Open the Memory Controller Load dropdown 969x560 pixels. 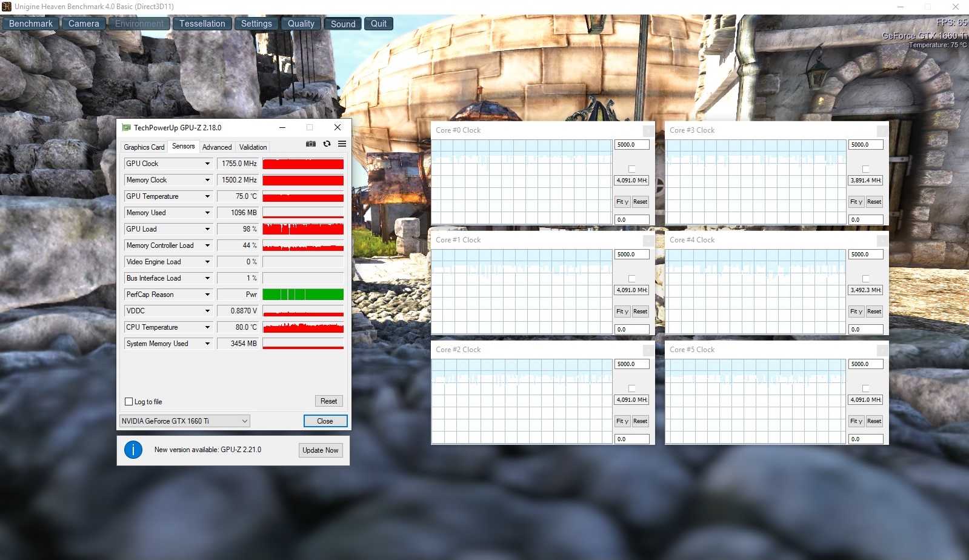[x=207, y=245]
